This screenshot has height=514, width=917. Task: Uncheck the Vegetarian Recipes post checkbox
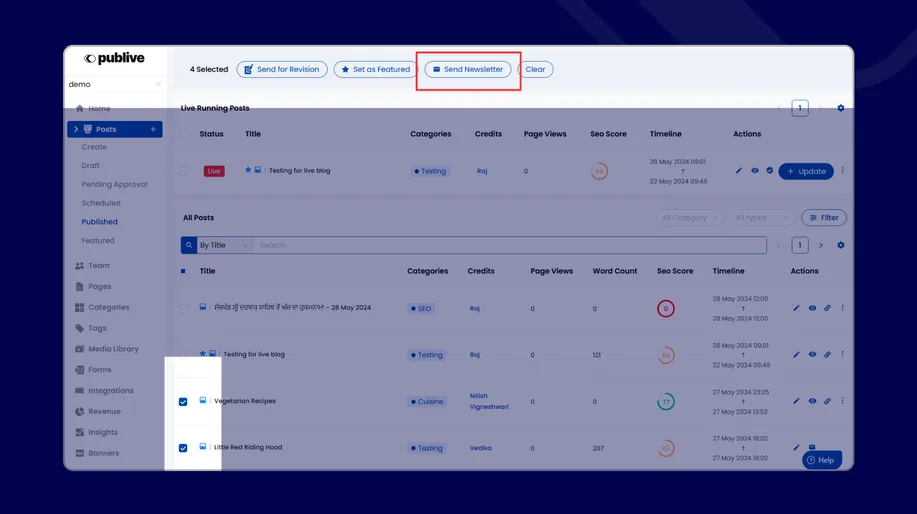tap(183, 402)
